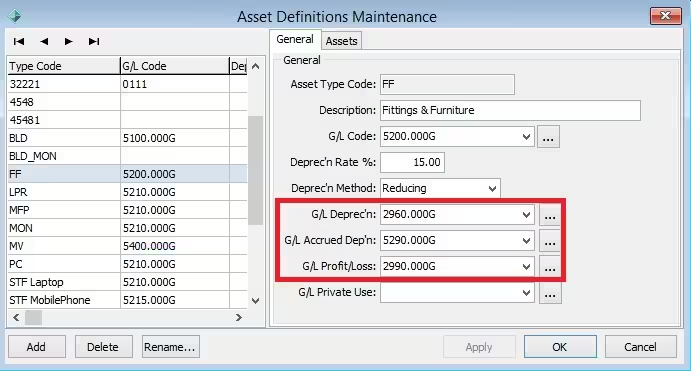Select the MON asset type row
This screenshot has width=691, height=371.
(128, 228)
